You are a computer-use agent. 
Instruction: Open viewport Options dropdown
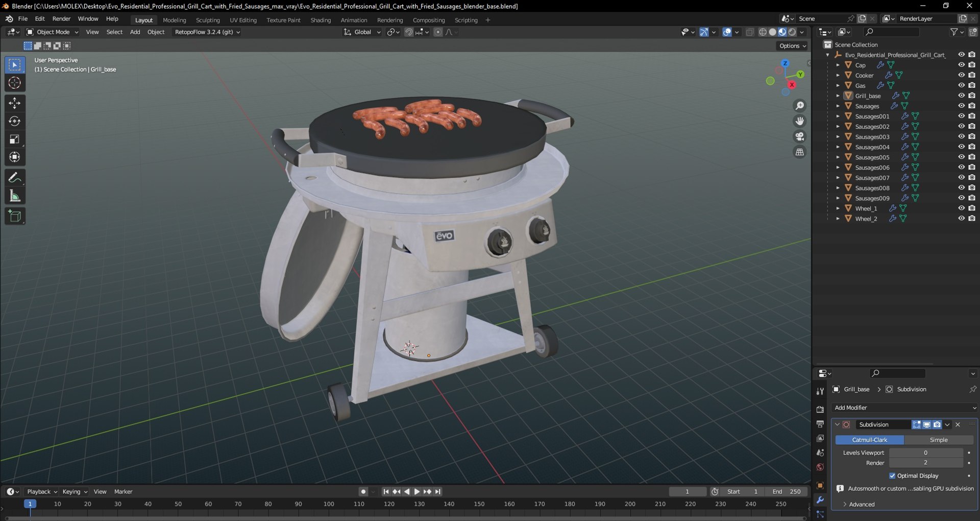click(793, 46)
